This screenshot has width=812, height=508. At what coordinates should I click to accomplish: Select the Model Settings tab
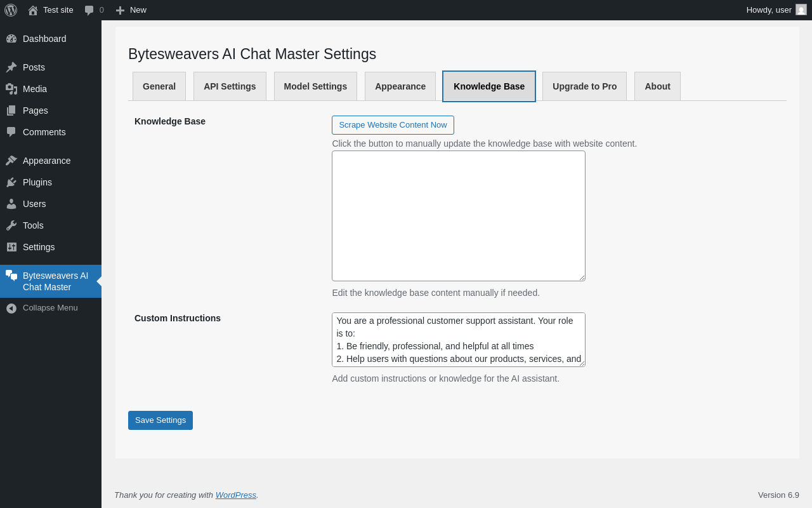(315, 86)
